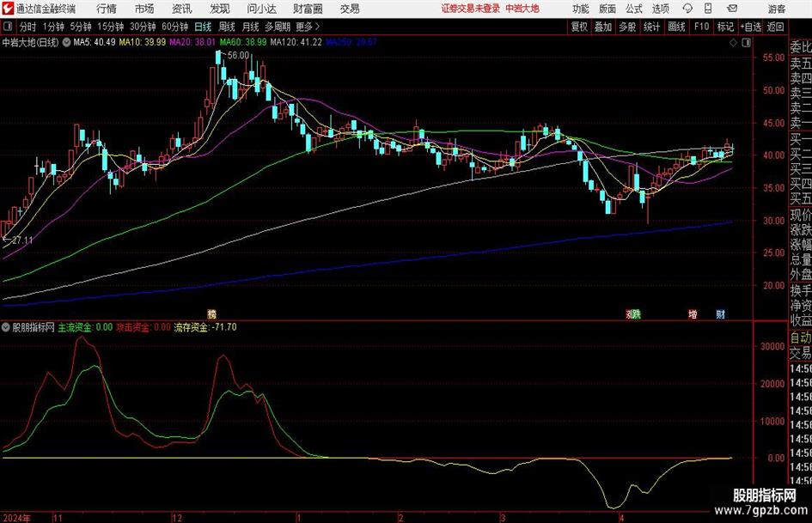812x523 pixels.
Task: Click the 游客 guest account label
Action: 777,9
